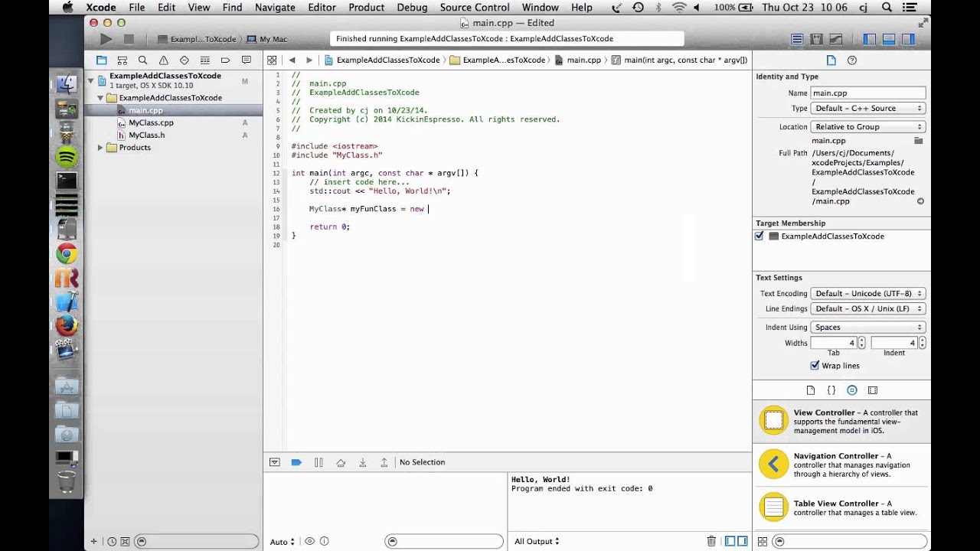980x551 pixels.
Task: Open Line Endings dropdown
Action: point(868,308)
